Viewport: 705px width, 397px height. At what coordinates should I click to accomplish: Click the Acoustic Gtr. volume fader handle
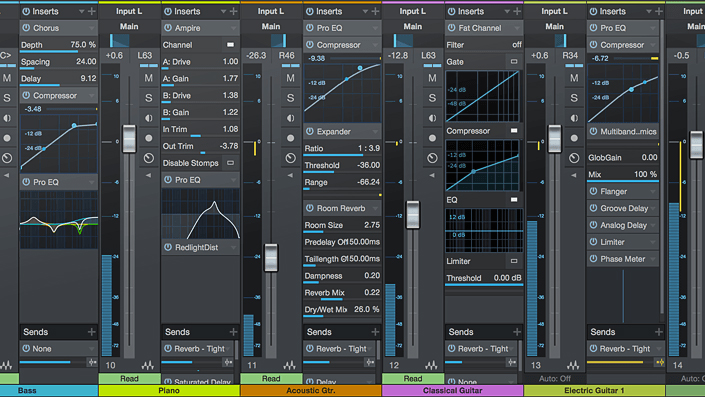(271, 258)
